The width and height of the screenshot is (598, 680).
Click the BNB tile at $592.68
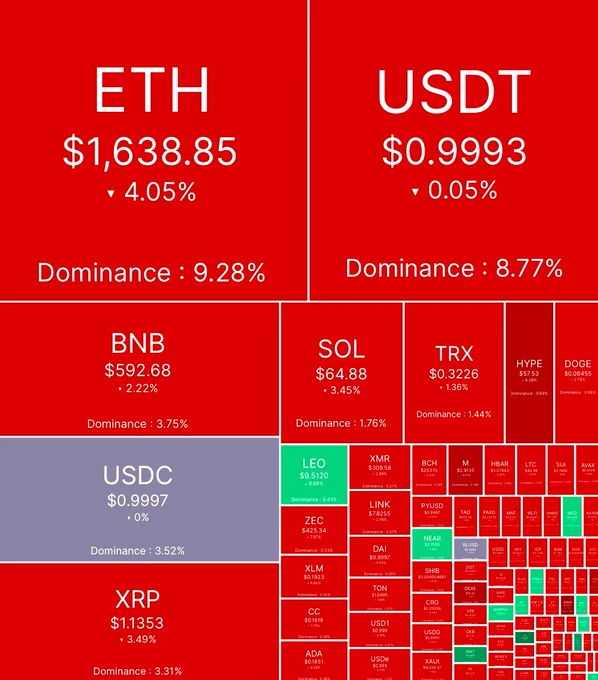click(x=139, y=369)
